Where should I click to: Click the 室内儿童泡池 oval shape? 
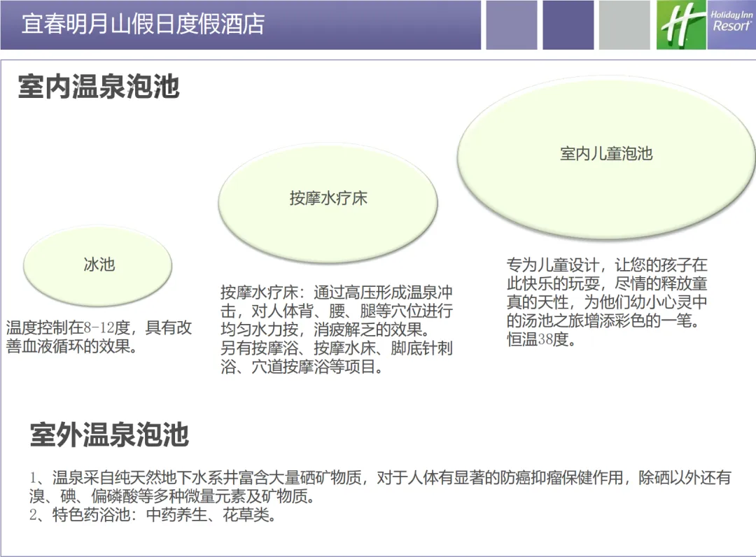pos(606,154)
